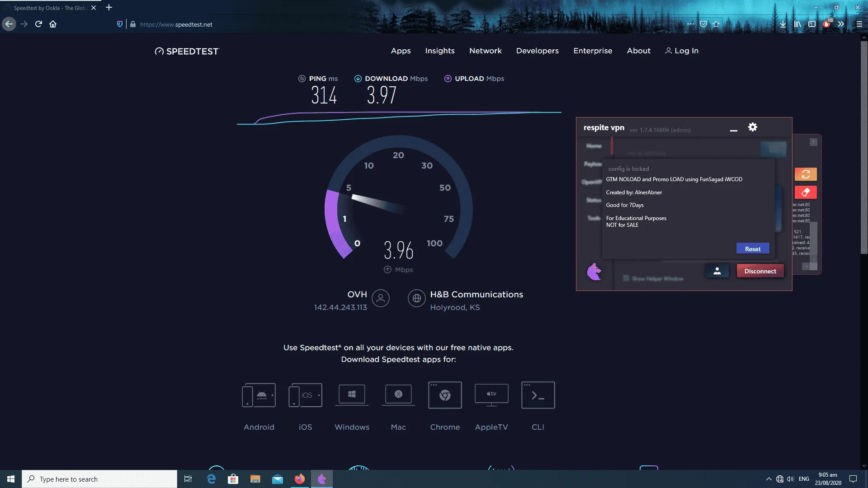Open the Enterprise menu
Image resolution: width=868 pixels, height=488 pixels.
593,51
